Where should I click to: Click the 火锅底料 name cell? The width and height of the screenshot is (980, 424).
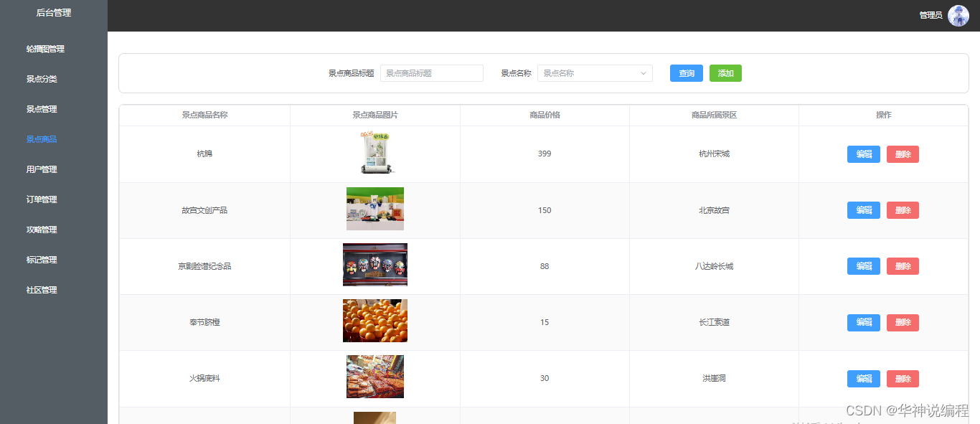coord(204,378)
